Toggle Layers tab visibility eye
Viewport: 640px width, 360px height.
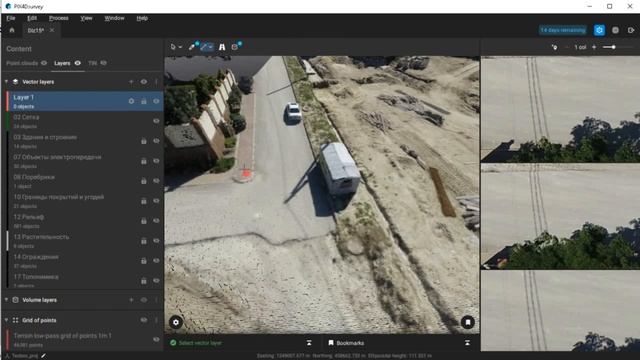tap(78, 63)
